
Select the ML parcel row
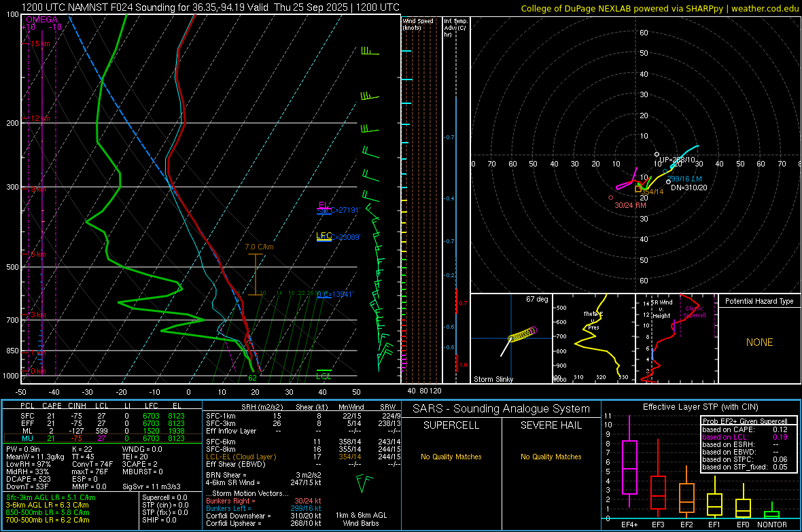point(103,431)
